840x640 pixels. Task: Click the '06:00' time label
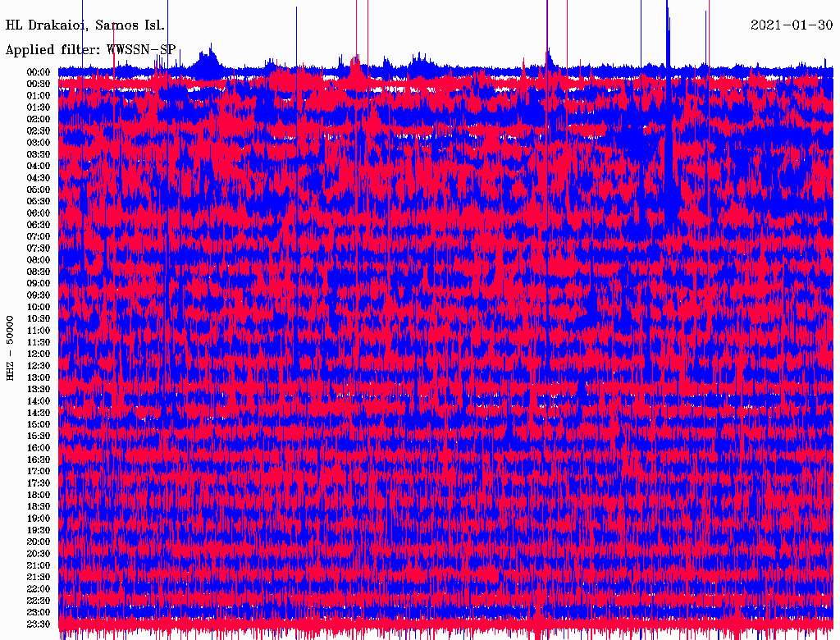[x=39, y=213]
